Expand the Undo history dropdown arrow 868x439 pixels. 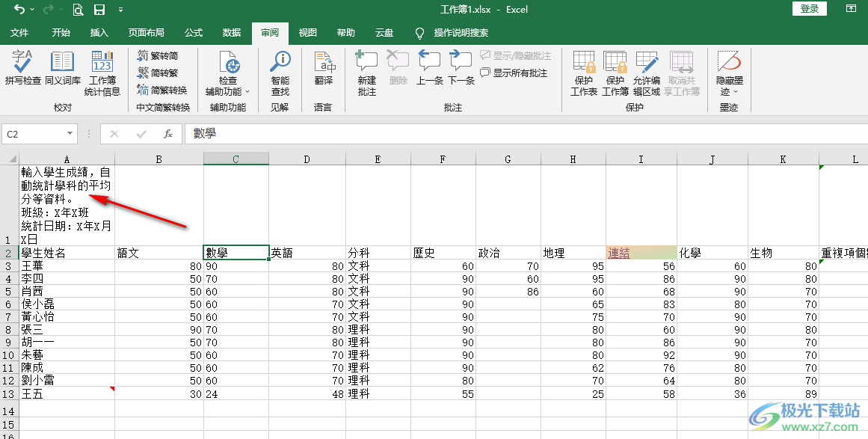[x=32, y=10]
